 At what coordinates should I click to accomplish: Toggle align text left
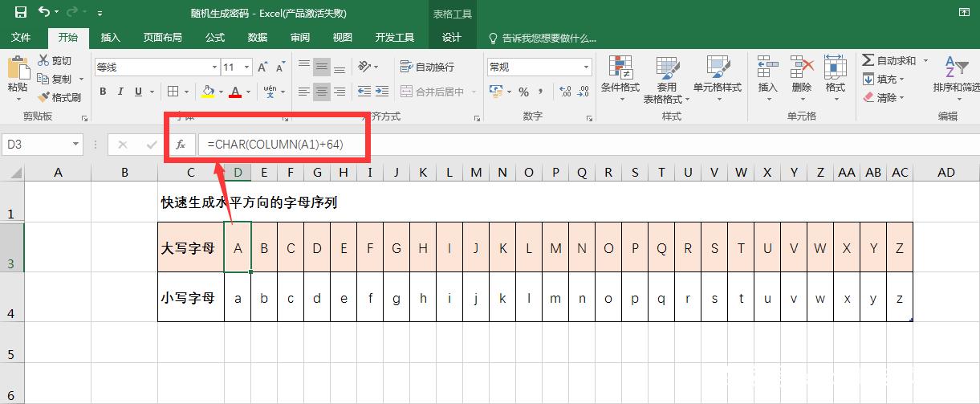pyautogui.click(x=304, y=92)
